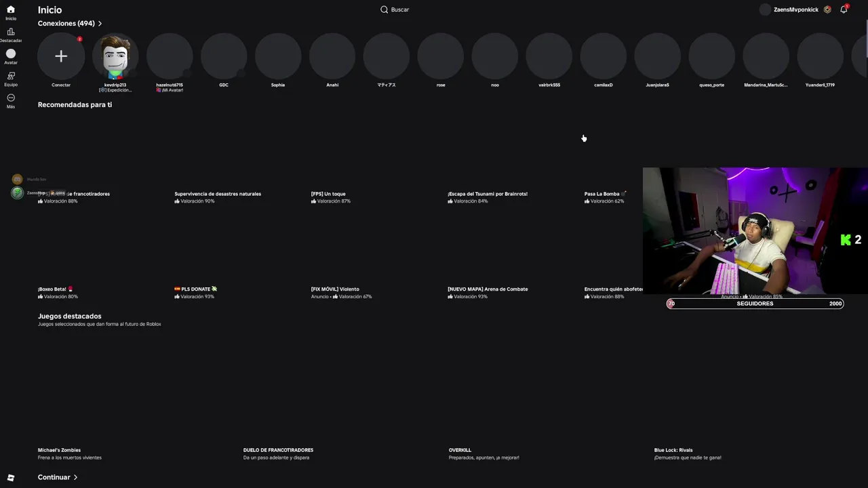Click the Roblox logo icon at bottom left

11,478
